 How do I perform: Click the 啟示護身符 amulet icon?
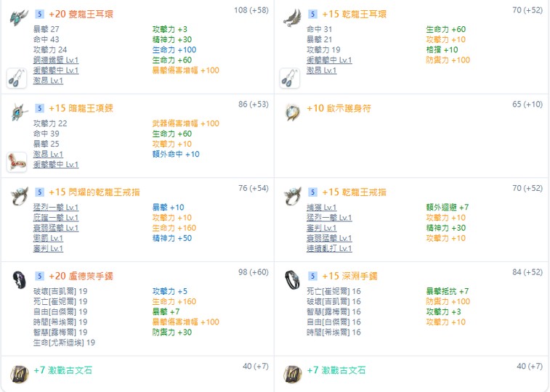tap(292, 112)
